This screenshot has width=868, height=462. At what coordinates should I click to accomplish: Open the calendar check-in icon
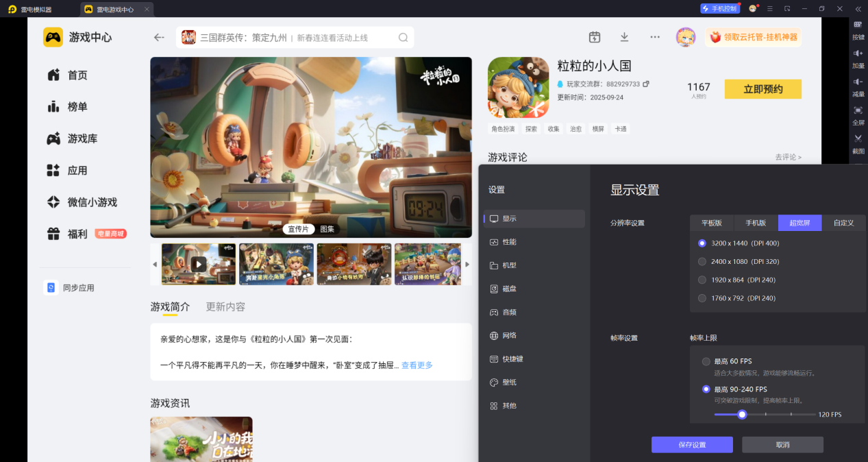pyautogui.click(x=595, y=37)
